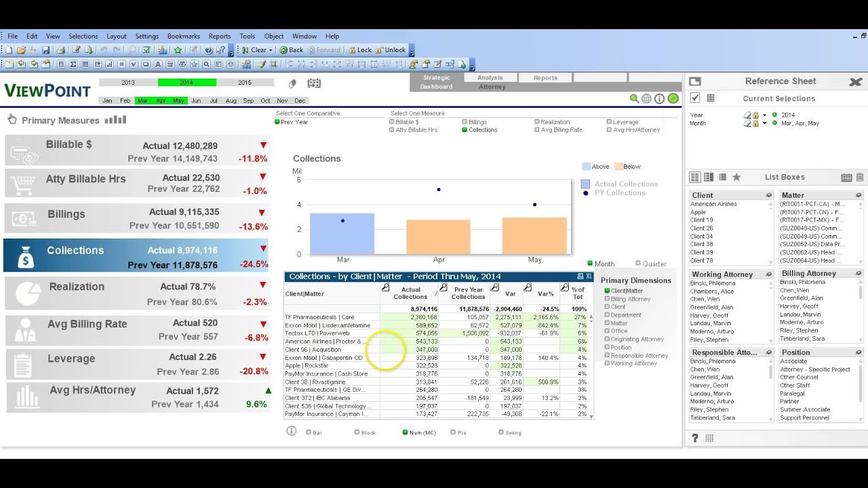Open the Help Topics question mark icon
868x488 pixels.
209,50
